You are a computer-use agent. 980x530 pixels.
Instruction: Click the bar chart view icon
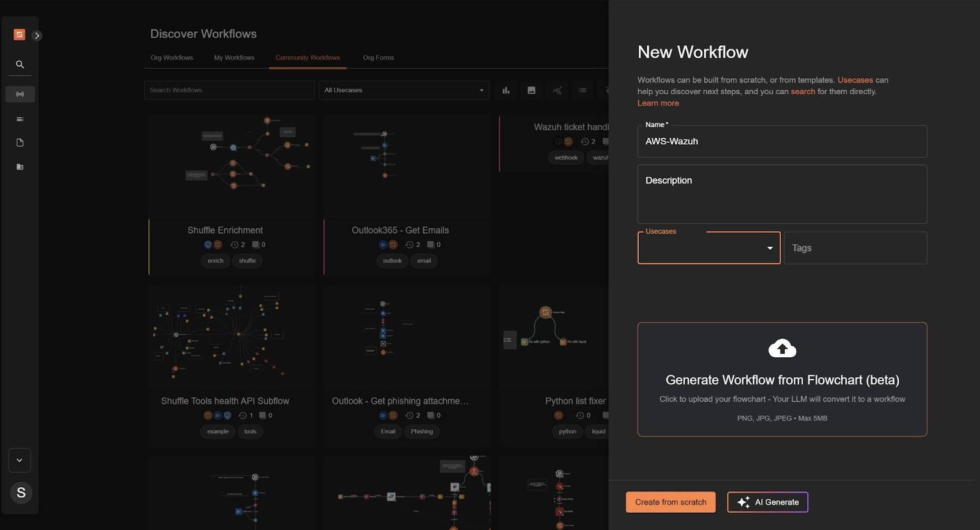506,91
